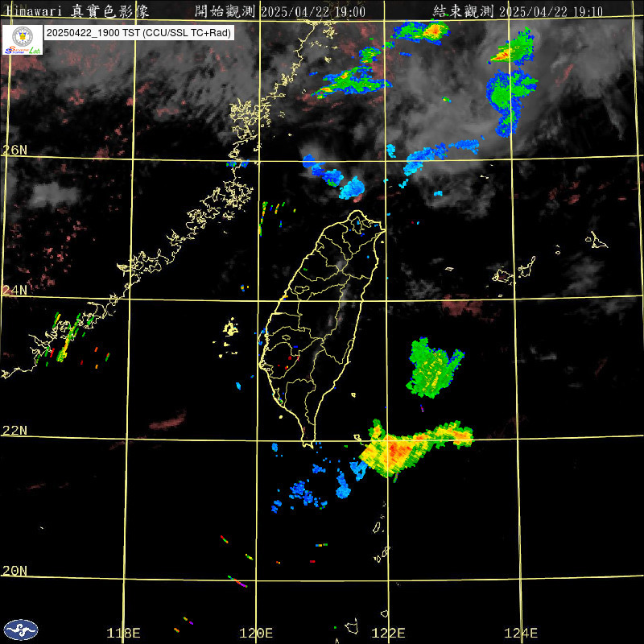This screenshot has height=644, width=644.
Task: Click the Central Weather Administration logo
Action: coord(21,630)
